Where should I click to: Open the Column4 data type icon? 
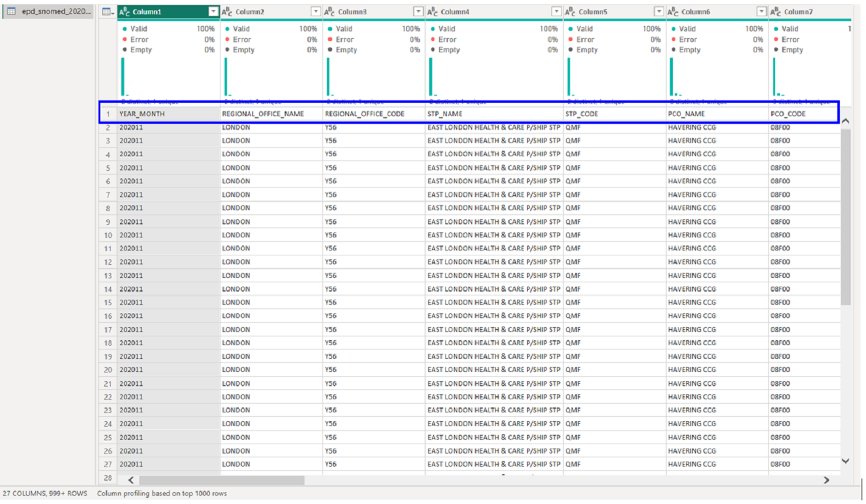click(x=432, y=12)
